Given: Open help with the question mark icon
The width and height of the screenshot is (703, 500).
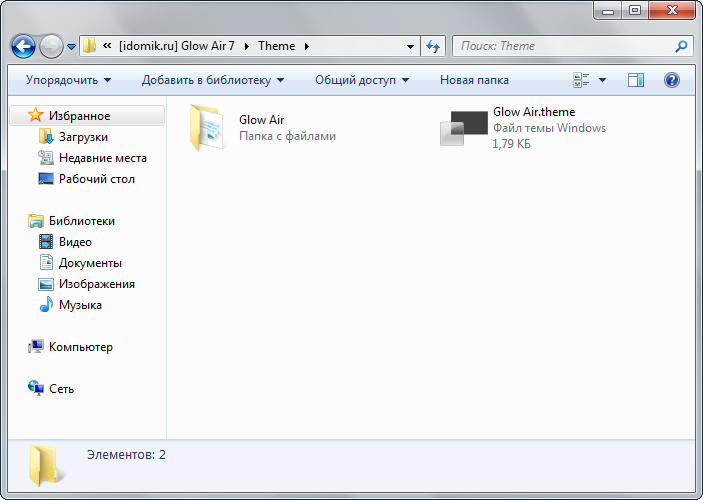Looking at the screenshot, I should 672,80.
